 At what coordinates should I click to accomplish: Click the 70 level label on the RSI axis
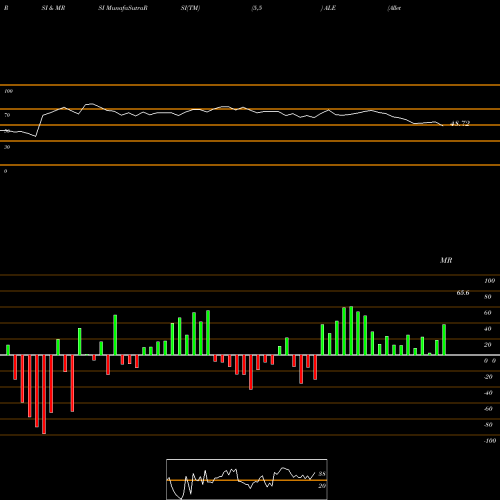point(7,115)
